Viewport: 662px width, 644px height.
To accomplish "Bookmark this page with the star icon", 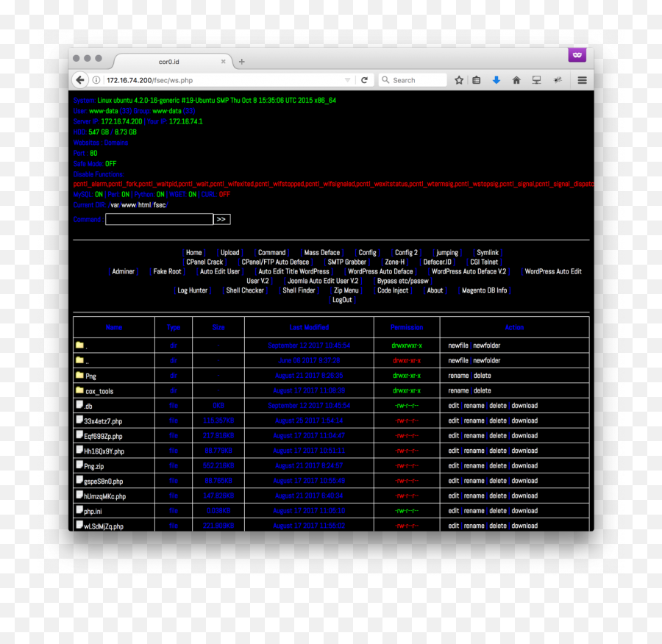I will [x=459, y=80].
